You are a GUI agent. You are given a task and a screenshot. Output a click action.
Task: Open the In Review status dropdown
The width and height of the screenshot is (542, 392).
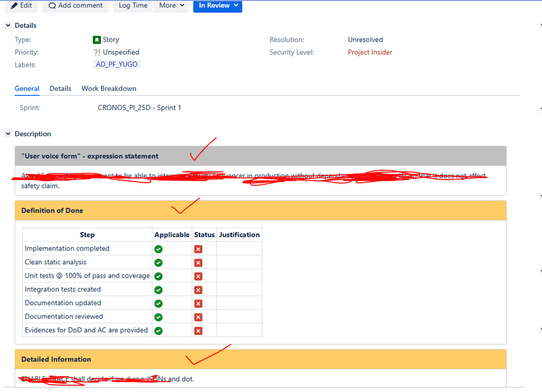tap(218, 5)
